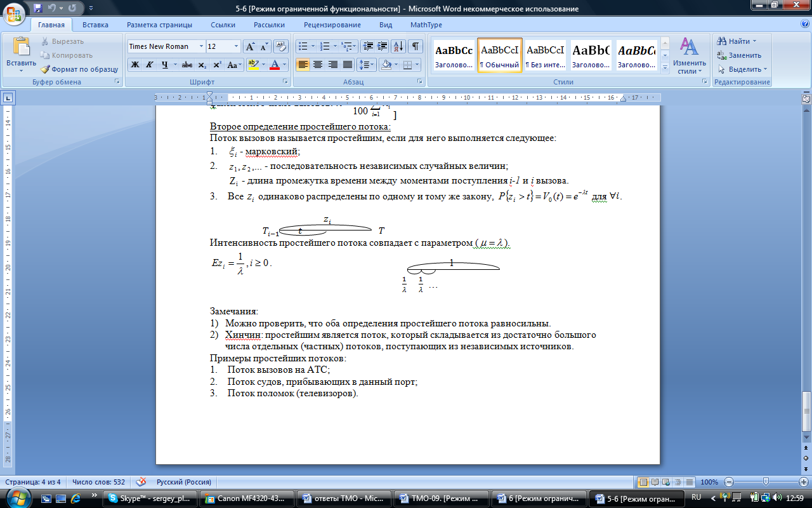Expand the styles gallery more arrow
The height and width of the screenshot is (508, 812).
665,69
